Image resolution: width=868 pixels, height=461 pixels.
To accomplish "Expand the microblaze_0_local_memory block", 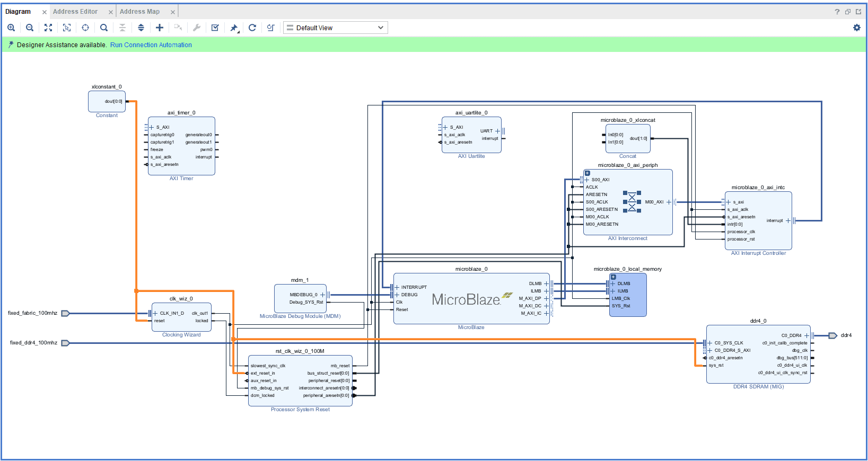I will click(613, 277).
